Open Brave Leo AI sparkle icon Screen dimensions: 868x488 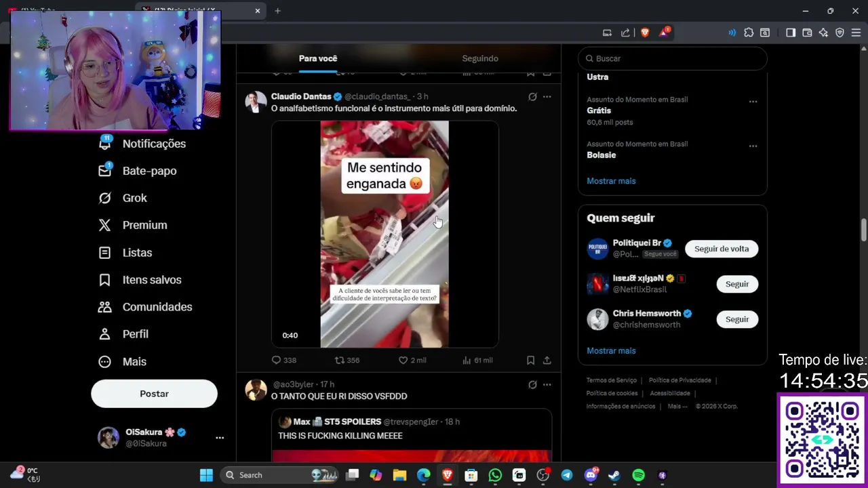[x=823, y=33]
